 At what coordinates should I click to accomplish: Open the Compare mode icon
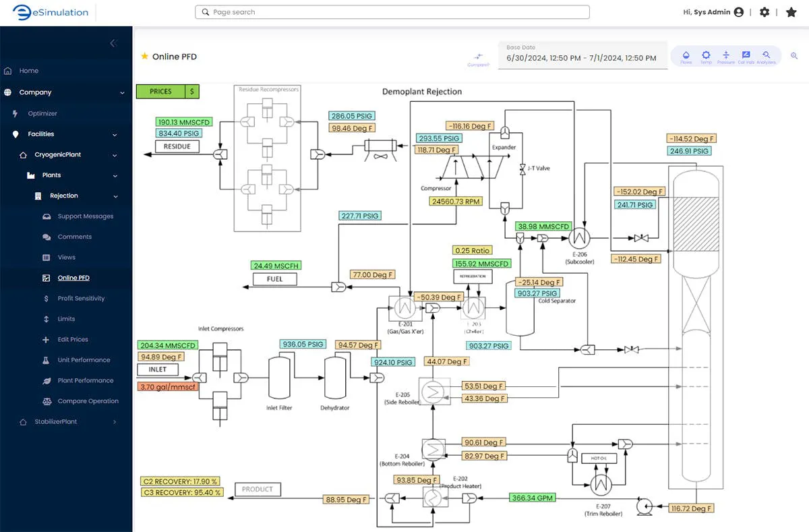click(479, 56)
